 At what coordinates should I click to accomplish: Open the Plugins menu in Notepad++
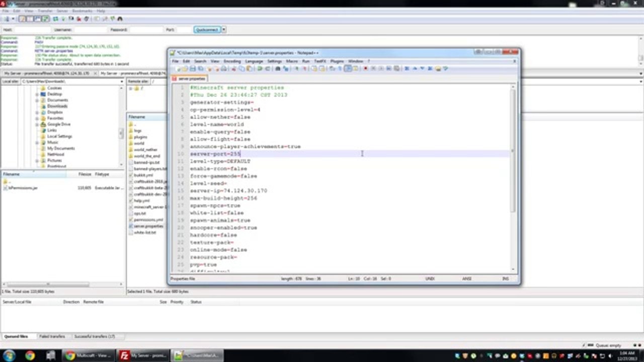click(x=337, y=61)
